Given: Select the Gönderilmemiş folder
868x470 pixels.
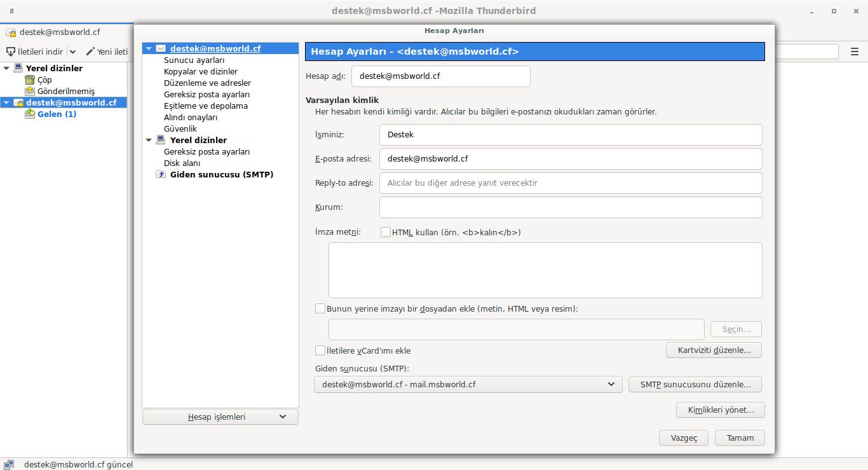Looking at the screenshot, I should tap(66, 91).
